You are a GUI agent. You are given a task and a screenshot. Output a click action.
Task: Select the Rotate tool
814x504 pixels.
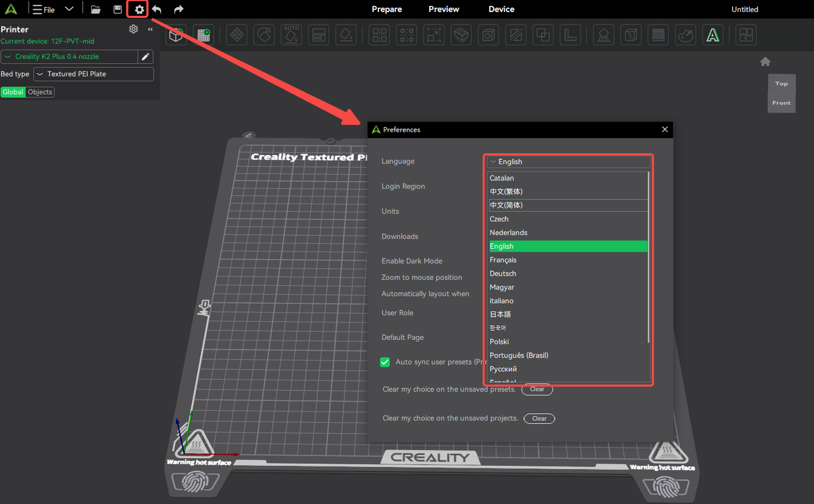point(264,35)
